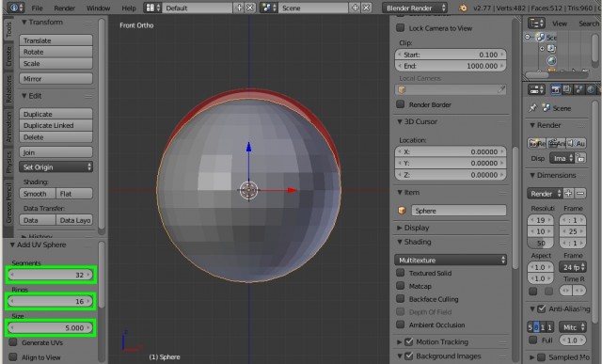Click the pin icon beside Scene
The height and width of the screenshot is (364, 602).
coord(533,108)
